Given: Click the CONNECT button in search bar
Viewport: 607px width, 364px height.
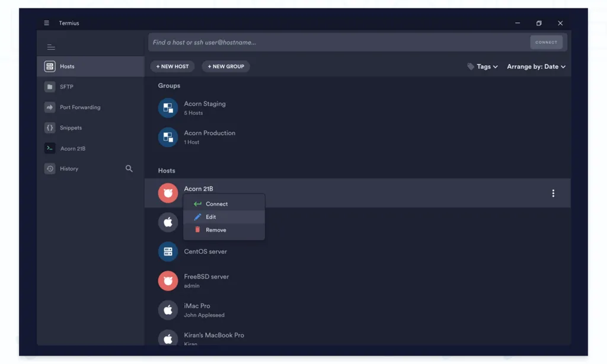Looking at the screenshot, I should (546, 42).
